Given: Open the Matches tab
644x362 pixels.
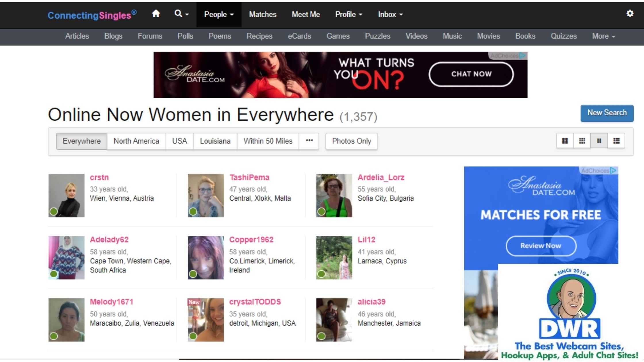Looking at the screenshot, I should [x=262, y=14].
